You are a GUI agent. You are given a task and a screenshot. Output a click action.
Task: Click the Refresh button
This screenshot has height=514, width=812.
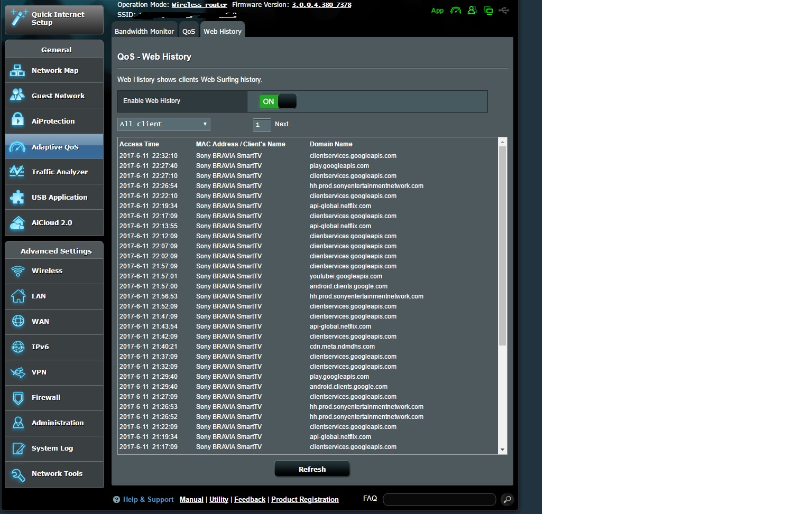pos(312,469)
